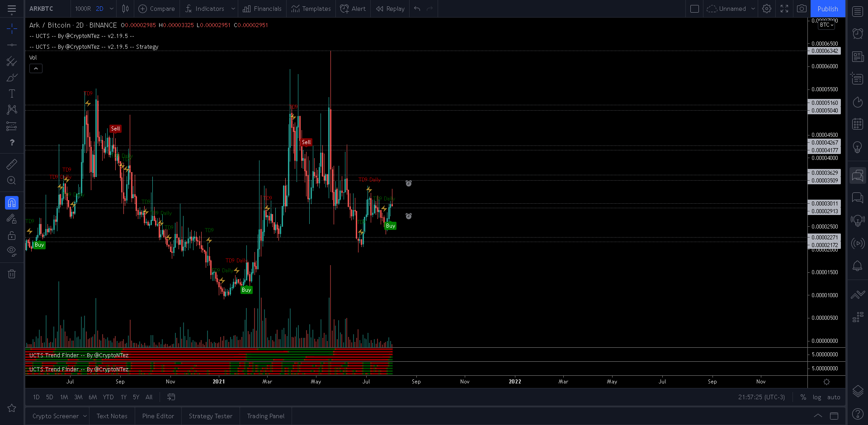Open the Strategy Tester tab

click(x=210, y=416)
